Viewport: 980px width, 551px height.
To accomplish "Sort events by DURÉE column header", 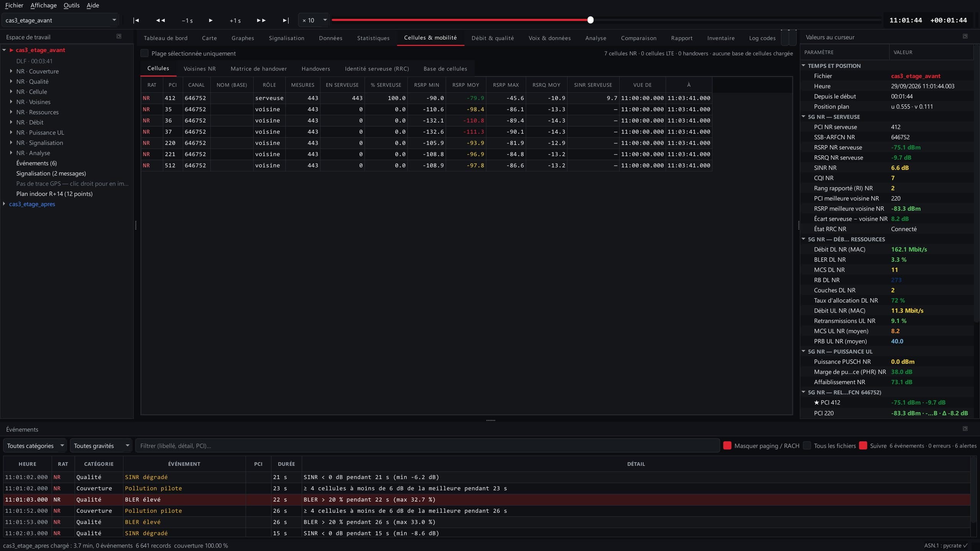I will coord(286,464).
